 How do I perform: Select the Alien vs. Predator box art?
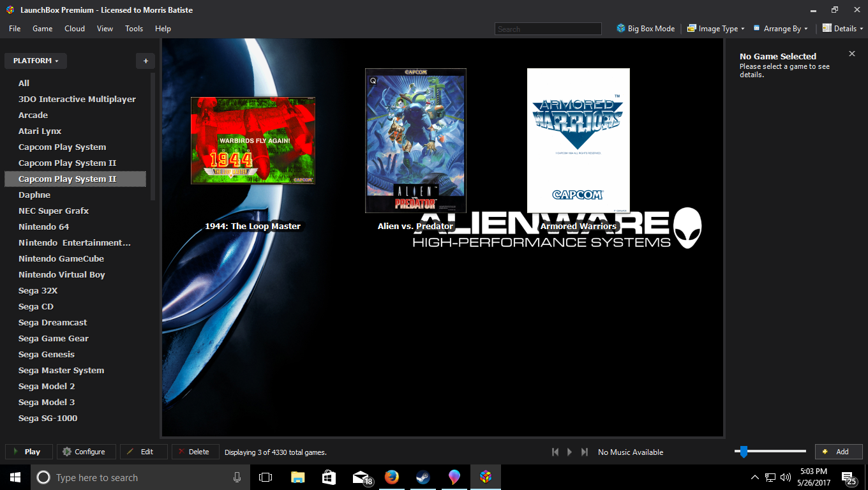[x=415, y=140]
